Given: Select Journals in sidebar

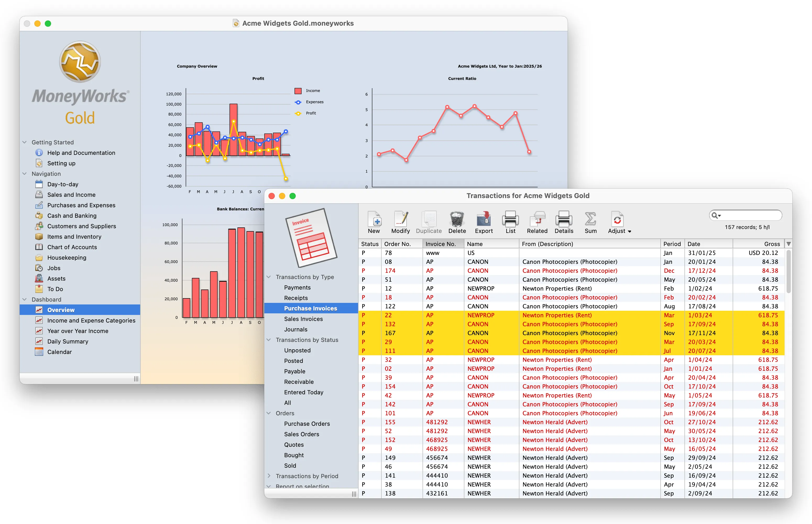Looking at the screenshot, I should (296, 329).
